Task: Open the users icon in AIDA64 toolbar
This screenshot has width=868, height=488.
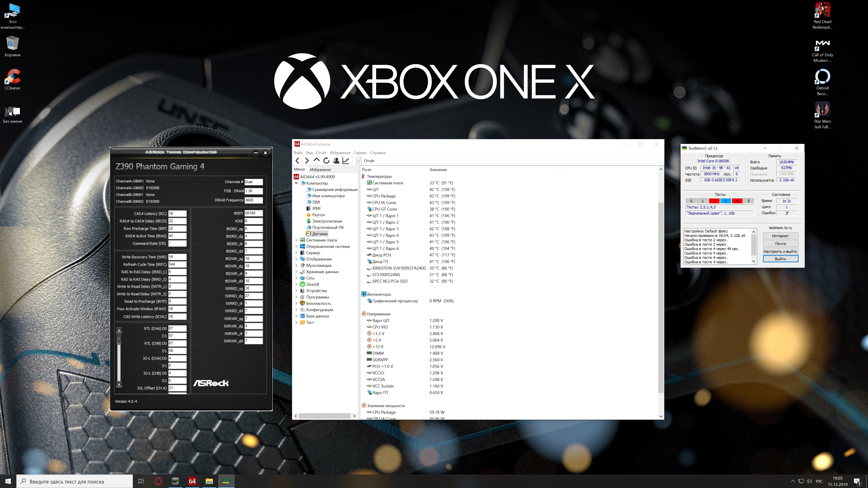Action: click(336, 161)
